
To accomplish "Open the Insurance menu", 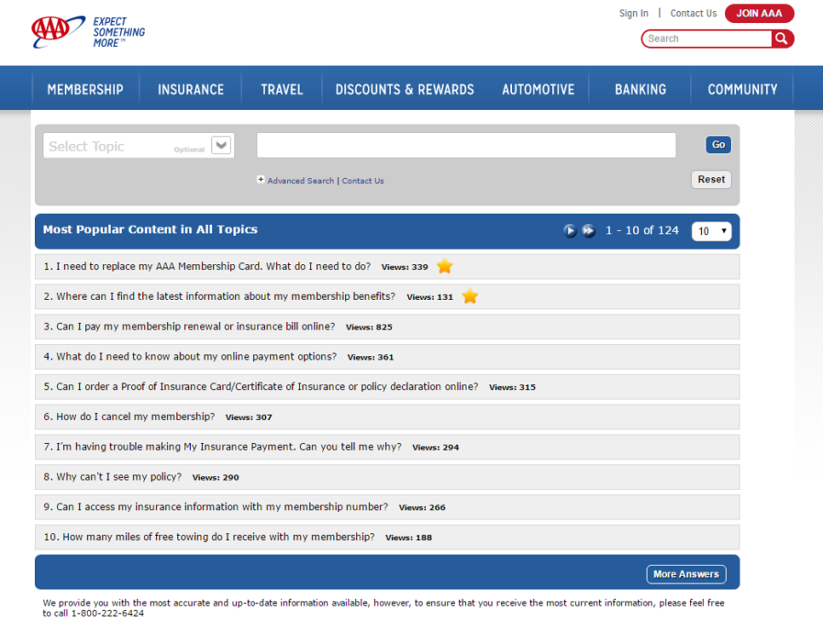I will click(x=191, y=89).
